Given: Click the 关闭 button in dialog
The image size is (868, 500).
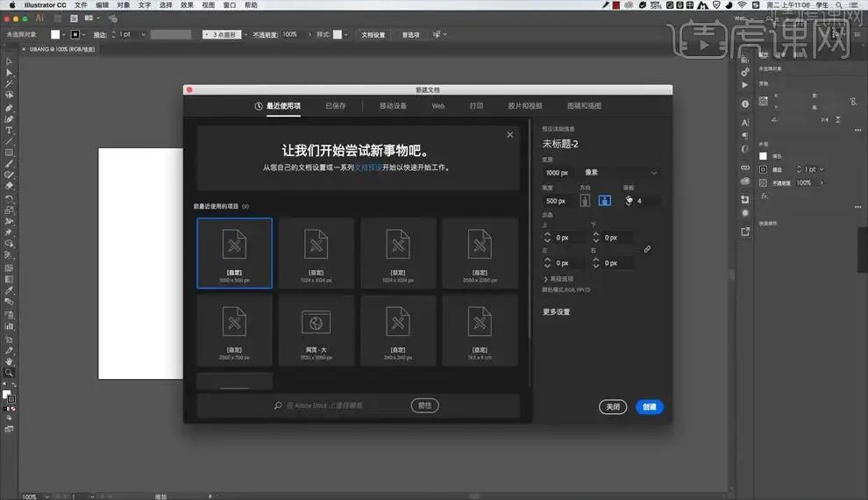Looking at the screenshot, I should (x=613, y=407).
